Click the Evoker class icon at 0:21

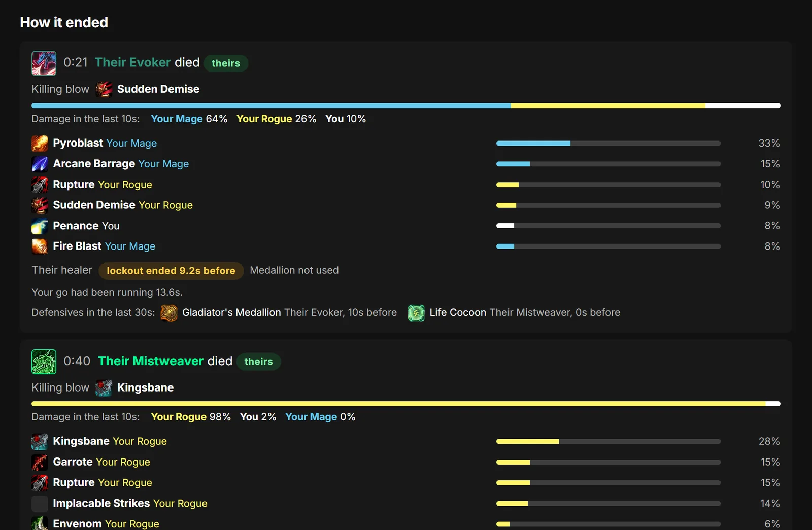click(44, 63)
